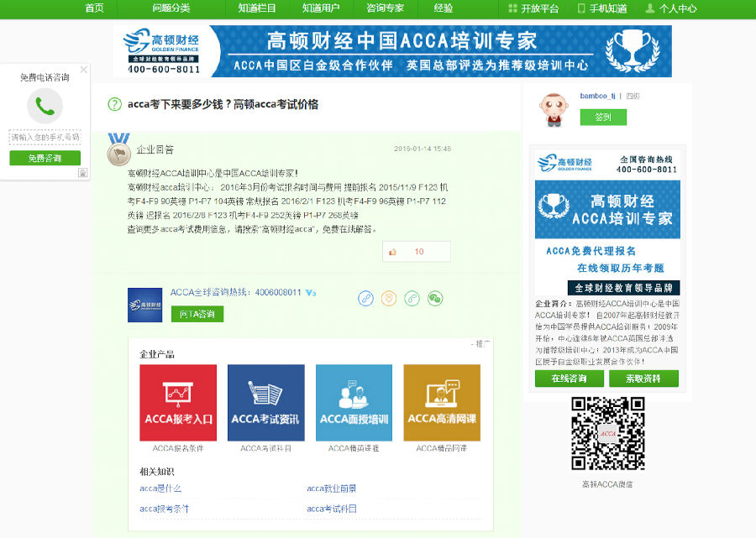Viewport: 756px width, 538px height.
Task: Open 开放平台 link with grid icon
Action: coord(533,8)
